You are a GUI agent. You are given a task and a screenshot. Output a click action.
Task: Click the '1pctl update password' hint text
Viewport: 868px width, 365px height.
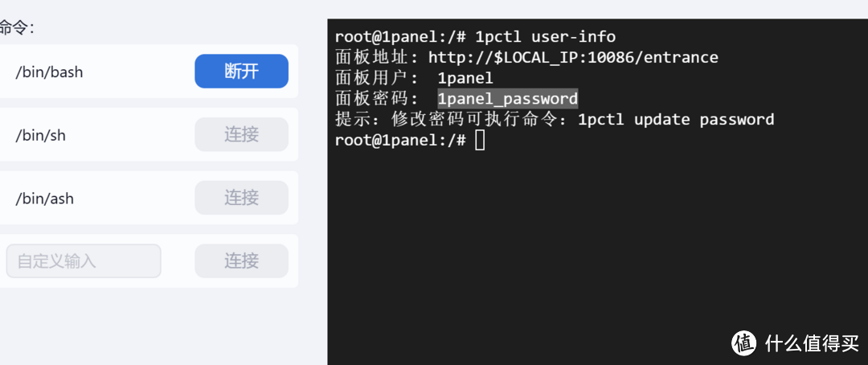(676, 120)
